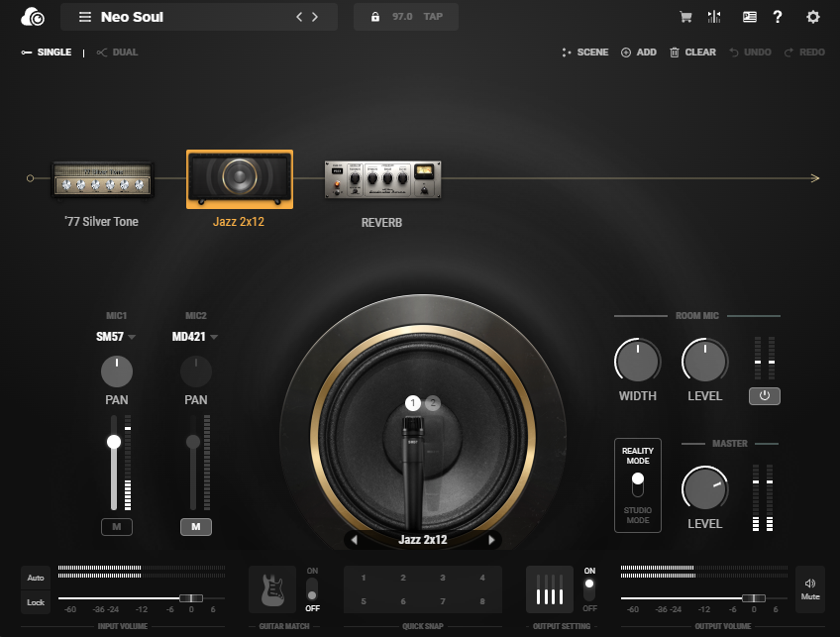This screenshot has width=840, height=637.
Task: Open the Neo Soul preset menu
Action: [x=85, y=17]
